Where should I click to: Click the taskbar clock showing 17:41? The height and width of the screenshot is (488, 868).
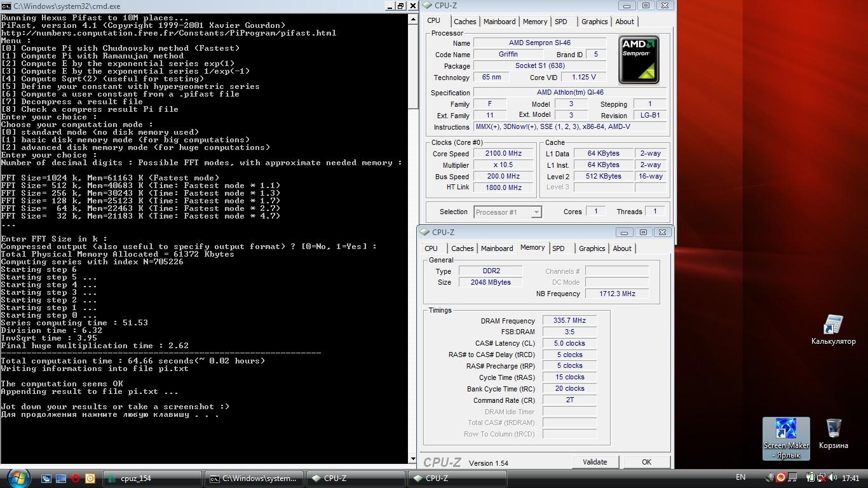(850, 478)
